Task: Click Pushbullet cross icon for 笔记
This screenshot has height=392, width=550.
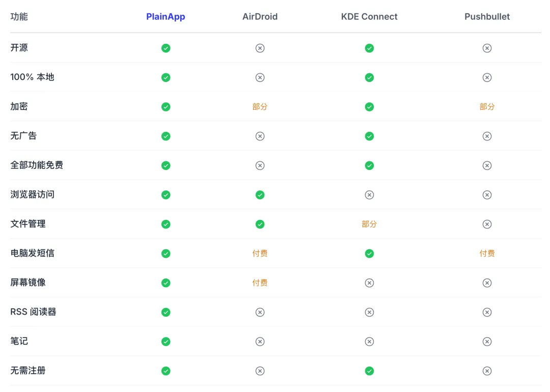Action: pyautogui.click(x=487, y=342)
